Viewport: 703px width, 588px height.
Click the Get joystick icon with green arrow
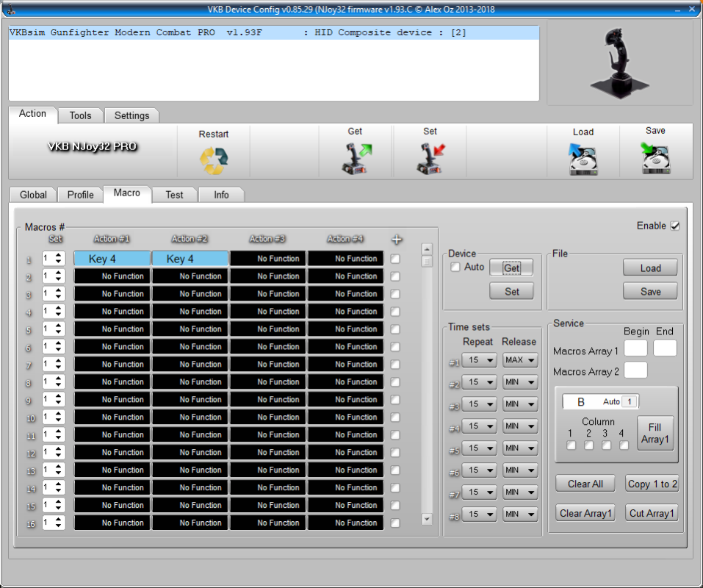[356, 158]
